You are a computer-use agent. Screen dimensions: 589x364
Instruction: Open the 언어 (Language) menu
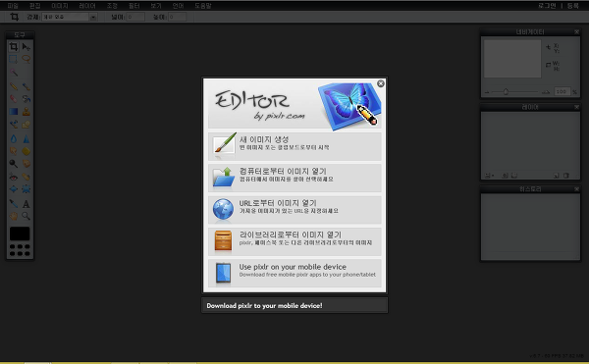[x=178, y=6]
